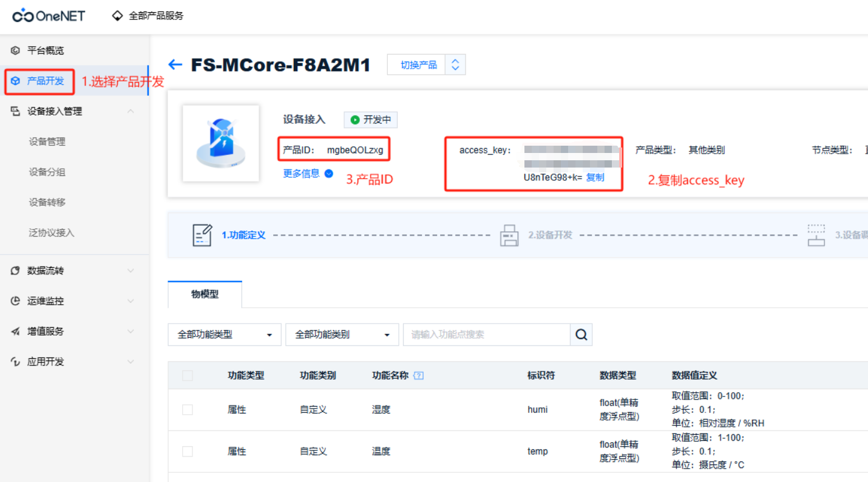
Task: Click the 标识符 column header
Action: tap(541, 376)
